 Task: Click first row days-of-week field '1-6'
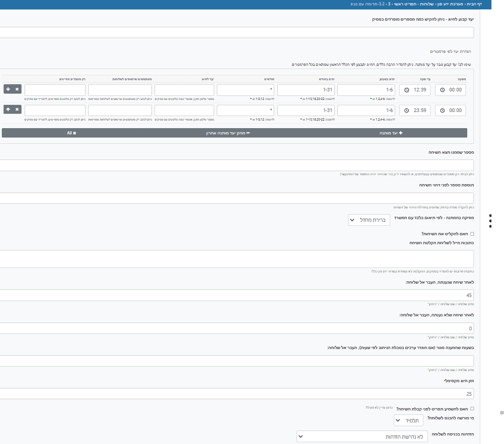(366, 90)
